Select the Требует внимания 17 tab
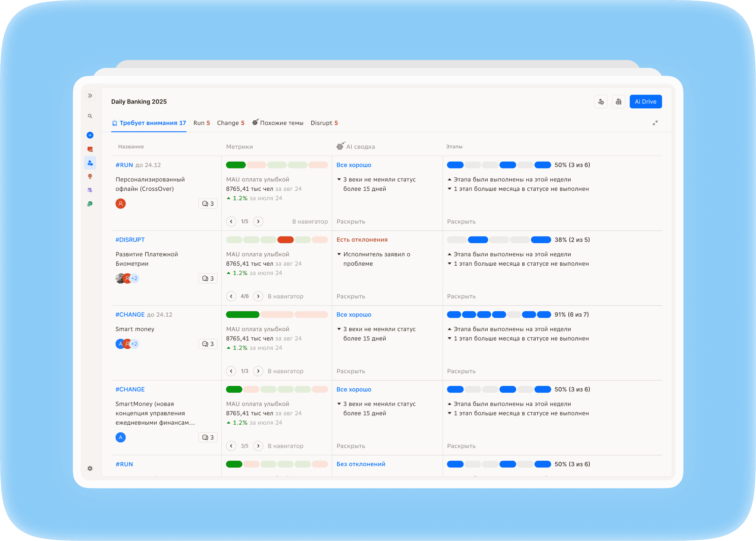The image size is (756, 541). (149, 123)
